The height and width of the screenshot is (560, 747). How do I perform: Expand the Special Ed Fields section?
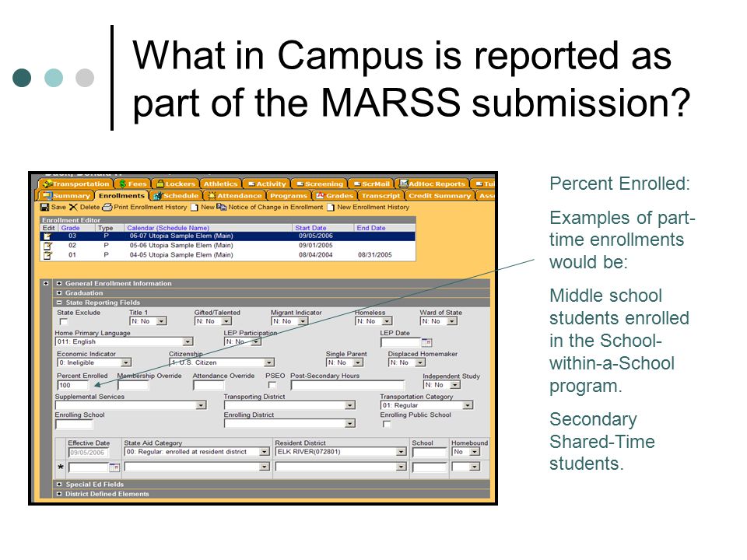click(x=59, y=485)
